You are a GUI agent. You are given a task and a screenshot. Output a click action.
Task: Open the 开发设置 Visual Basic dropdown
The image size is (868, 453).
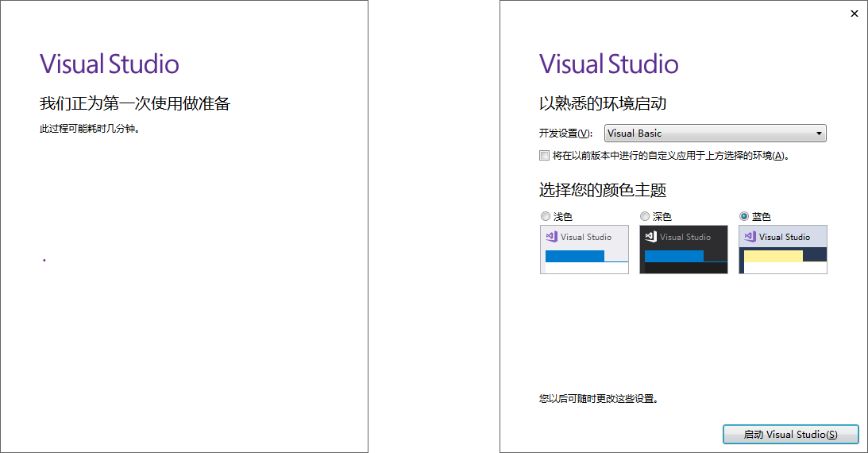point(715,133)
